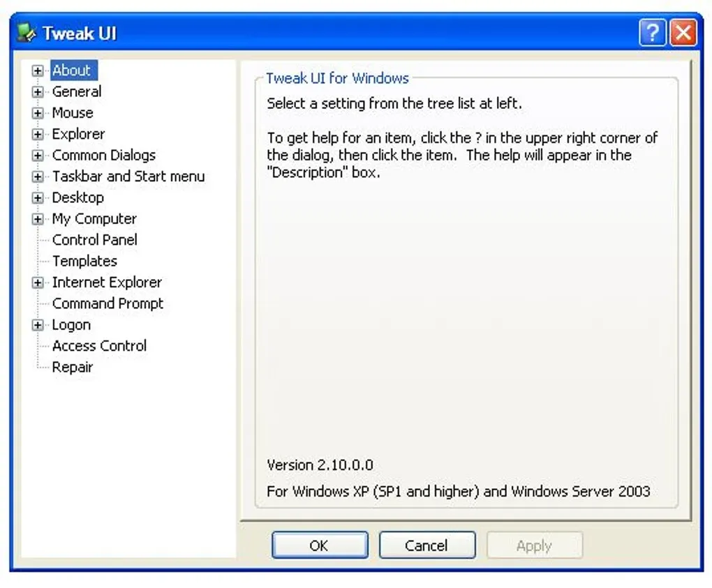The image size is (712, 588).
Task: Expand the Explorer tree node
Action: [x=38, y=135]
